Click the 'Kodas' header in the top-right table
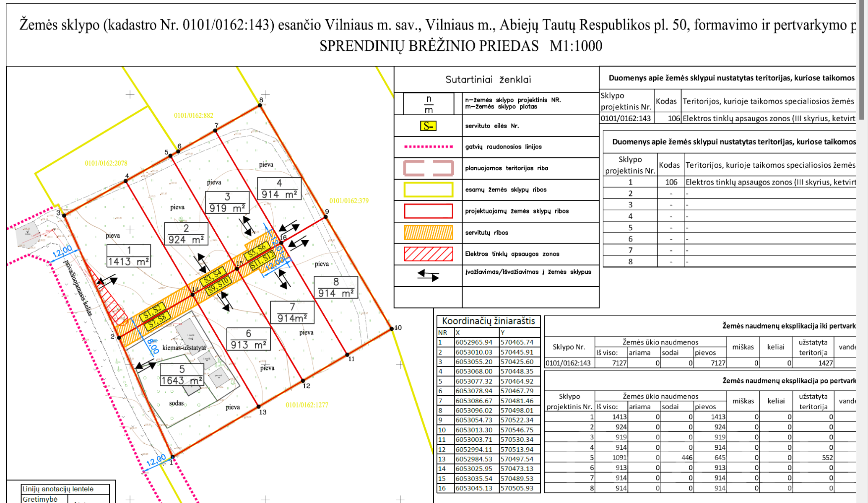This screenshot has height=503, width=868. (666, 101)
